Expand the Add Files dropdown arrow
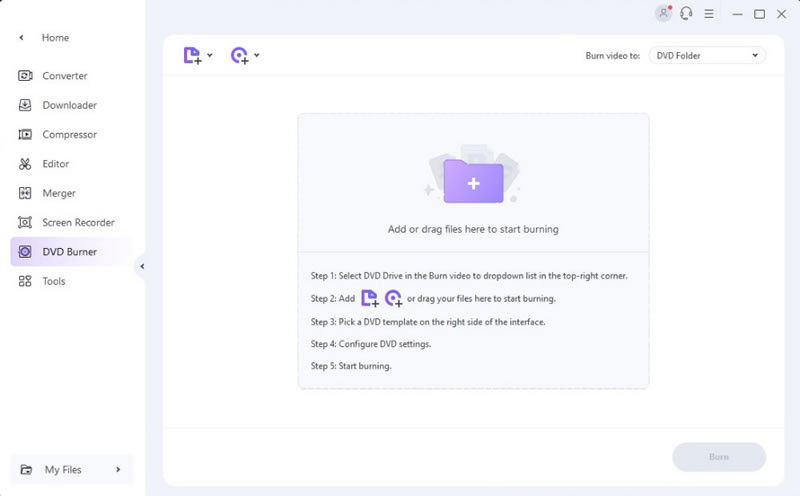 click(x=210, y=55)
